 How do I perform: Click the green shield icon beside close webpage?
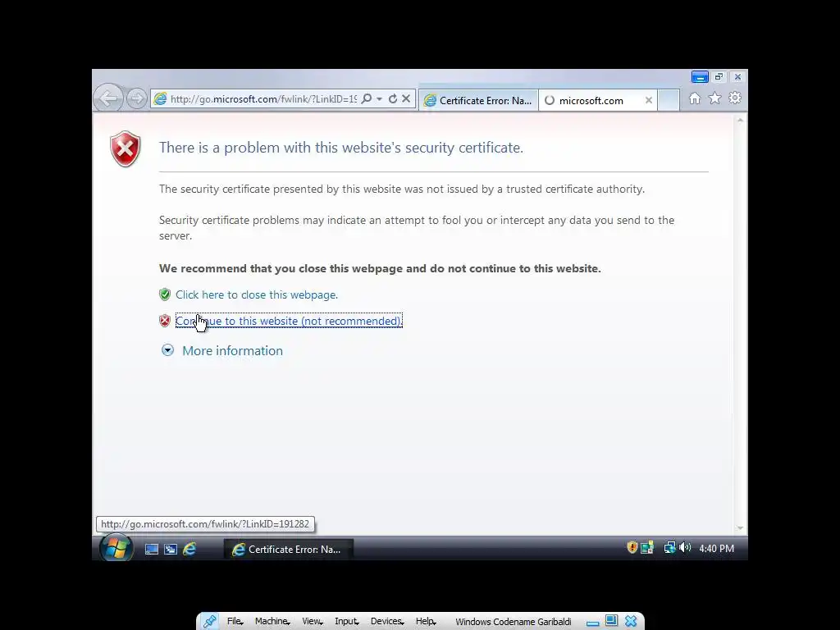165,294
